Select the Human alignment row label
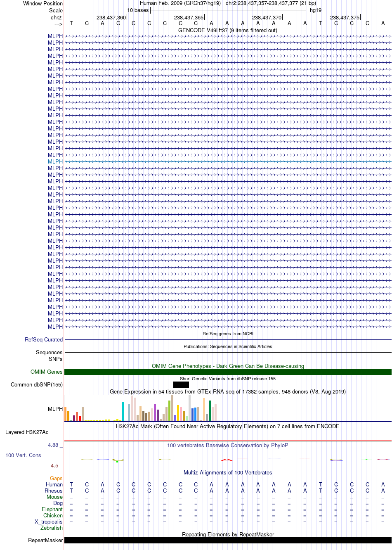The width and height of the screenshot is (392, 550). [54, 485]
